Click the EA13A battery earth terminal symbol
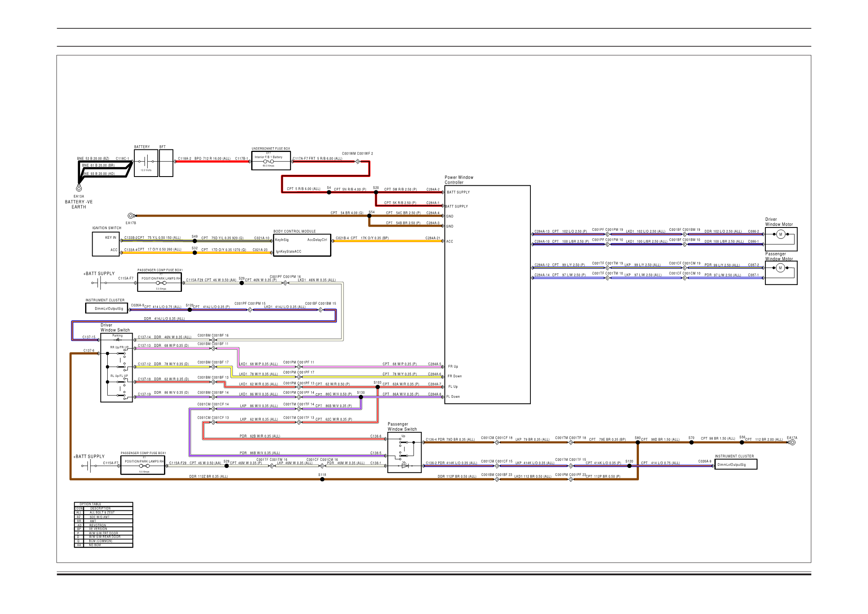Viewport: 868px width, 614px height. tap(79, 188)
